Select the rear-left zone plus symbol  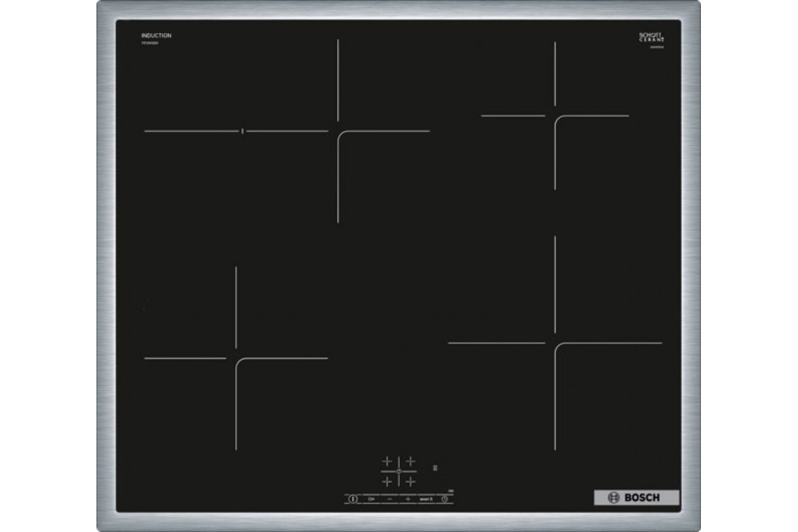click(x=386, y=461)
